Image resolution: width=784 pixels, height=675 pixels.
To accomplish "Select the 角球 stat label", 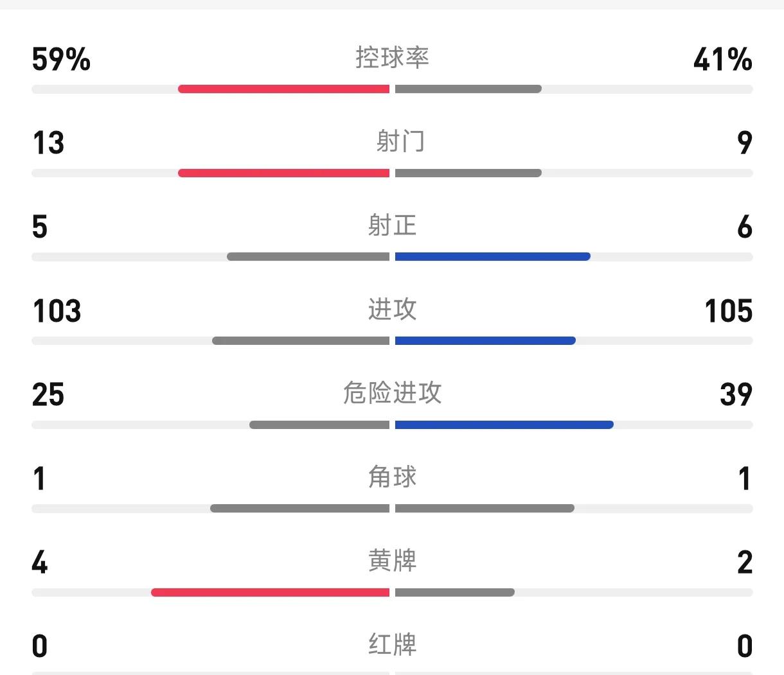I will pyautogui.click(x=392, y=477).
